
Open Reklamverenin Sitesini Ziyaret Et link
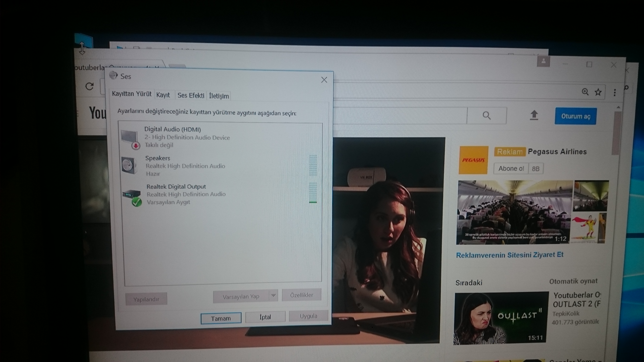click(509, 255)
